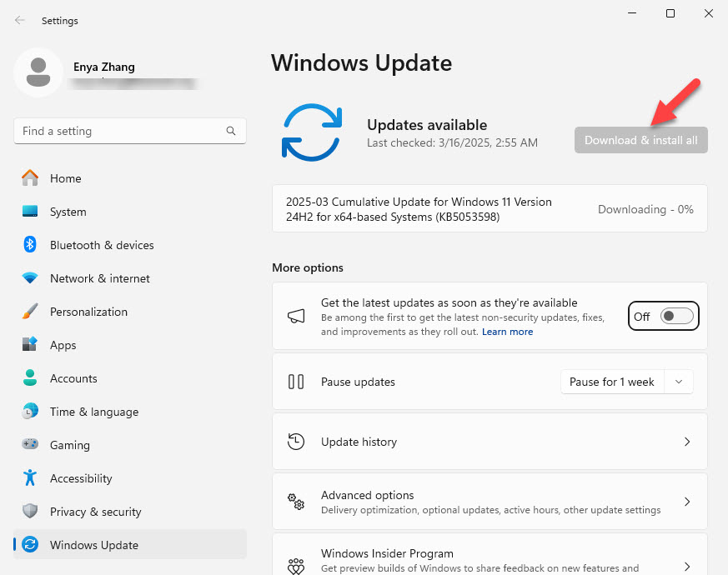This screenshot has height=575, width=728.
Task: Expand Windows Insider Program chevron
Action: tap(686, 565)
